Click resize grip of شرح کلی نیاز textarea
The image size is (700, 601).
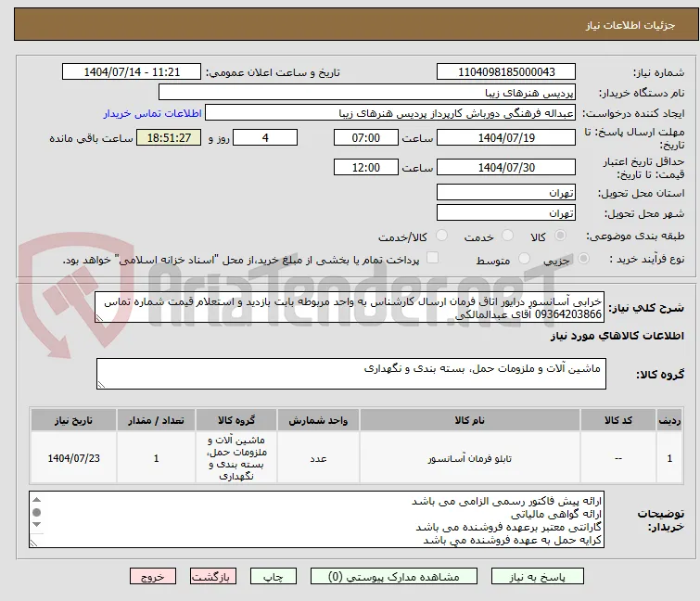click(x=99, y=317)
